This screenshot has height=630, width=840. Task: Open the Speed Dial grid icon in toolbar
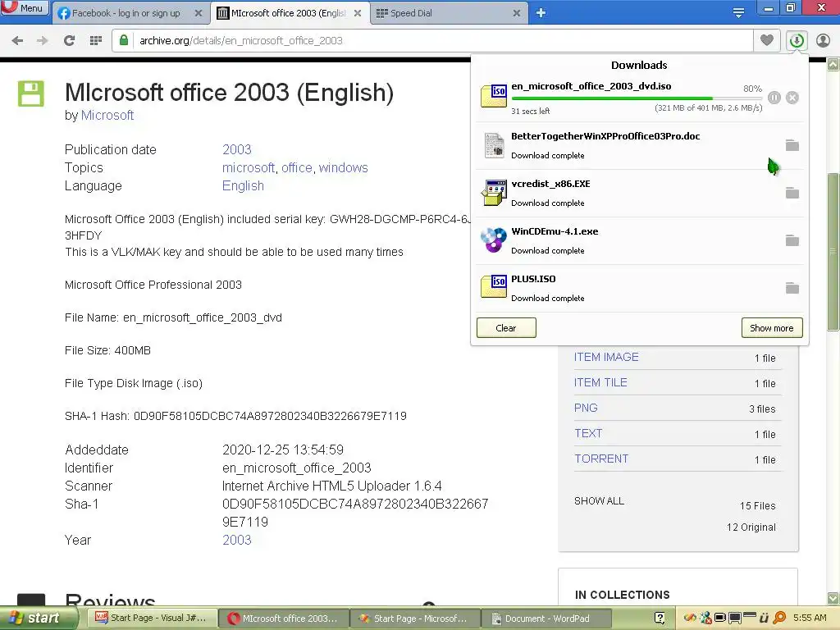pos(96,41)
